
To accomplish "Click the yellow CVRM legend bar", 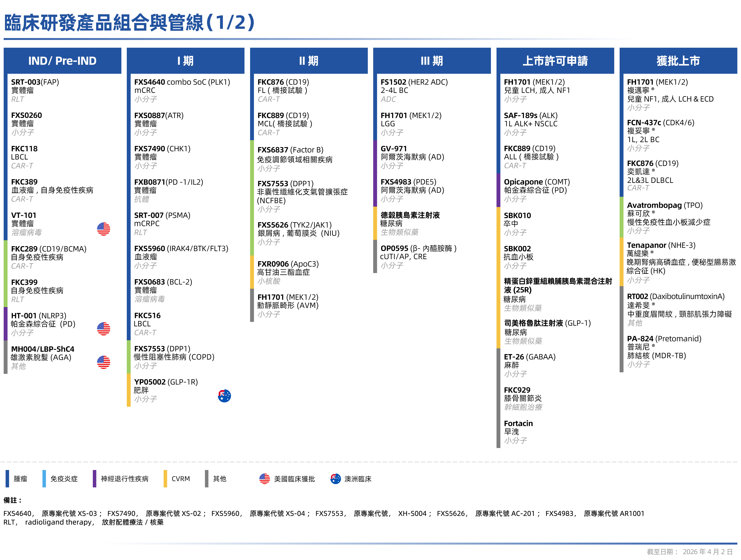I will (x=165, y=479).
